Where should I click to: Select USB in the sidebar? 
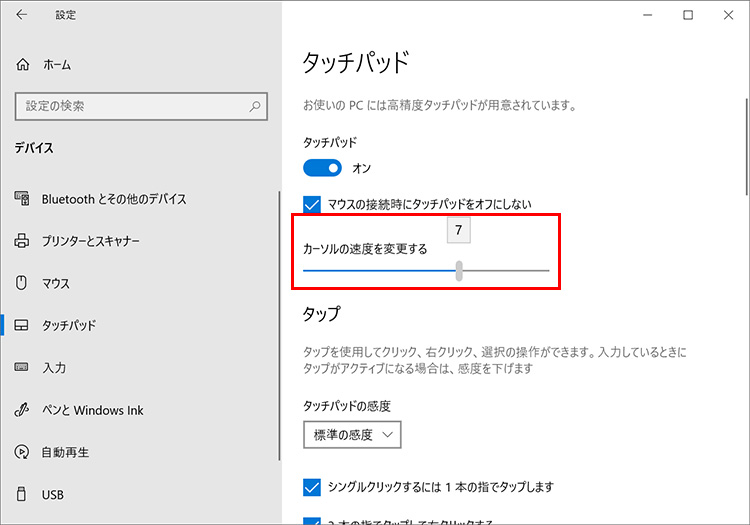[53, 494]
